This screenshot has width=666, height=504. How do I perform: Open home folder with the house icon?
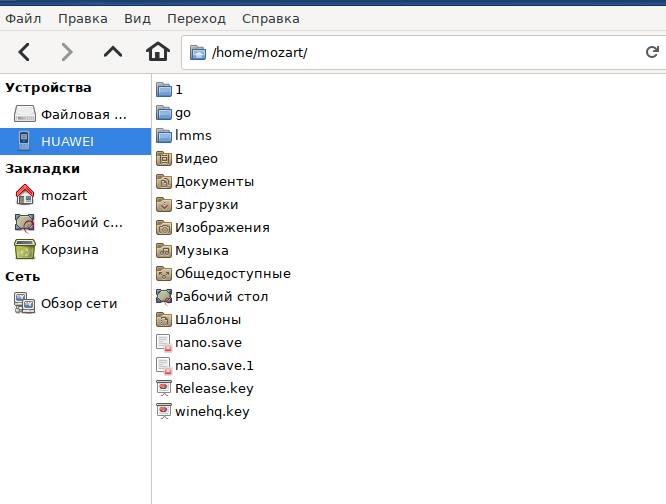pos(158,52)
